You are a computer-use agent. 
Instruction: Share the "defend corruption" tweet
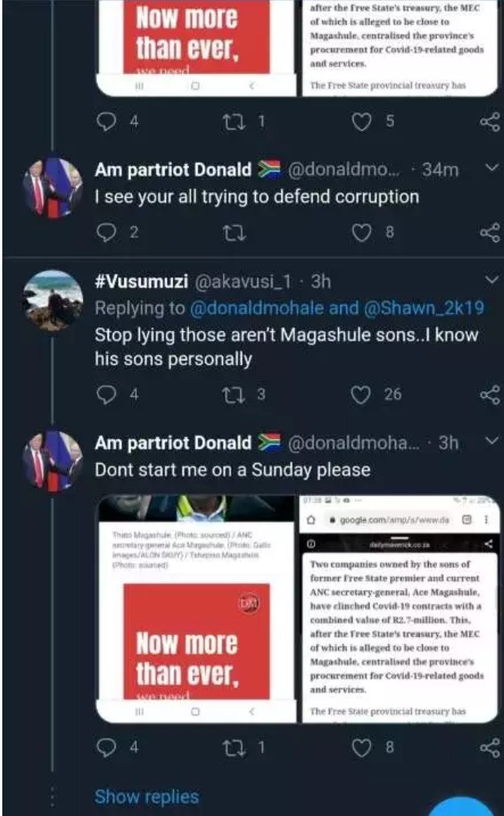coord(489,232)
